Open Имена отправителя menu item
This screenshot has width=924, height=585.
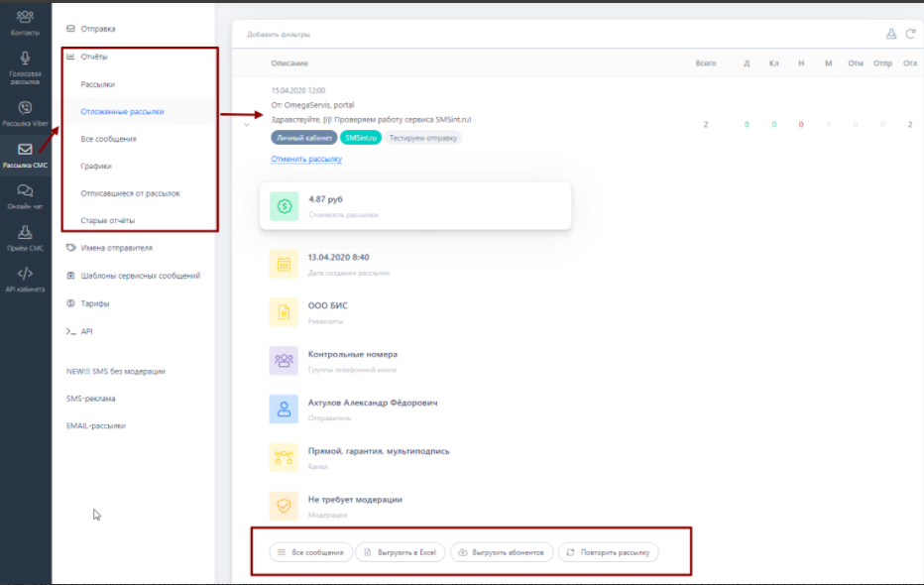click(x=117, y=248)
